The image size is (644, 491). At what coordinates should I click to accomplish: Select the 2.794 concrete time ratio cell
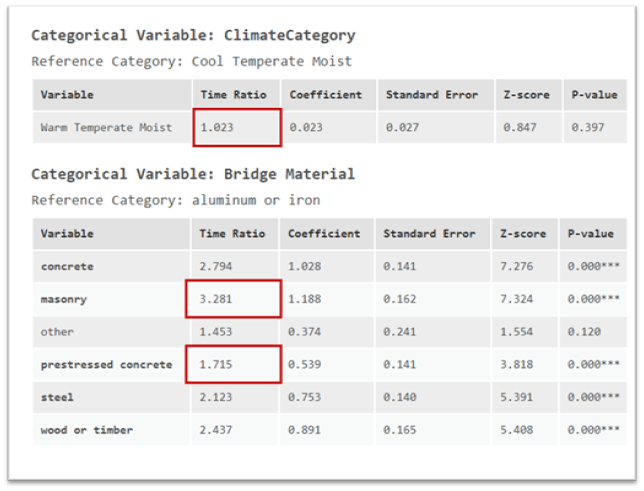216,267
